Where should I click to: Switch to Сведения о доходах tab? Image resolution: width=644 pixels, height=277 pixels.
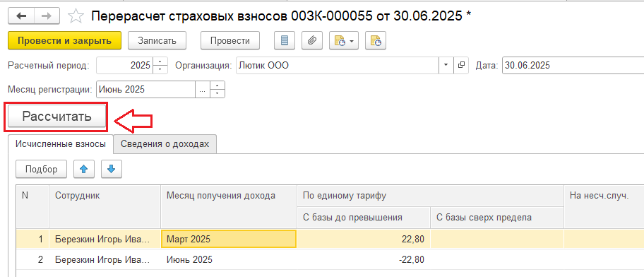tap(165, 144)
